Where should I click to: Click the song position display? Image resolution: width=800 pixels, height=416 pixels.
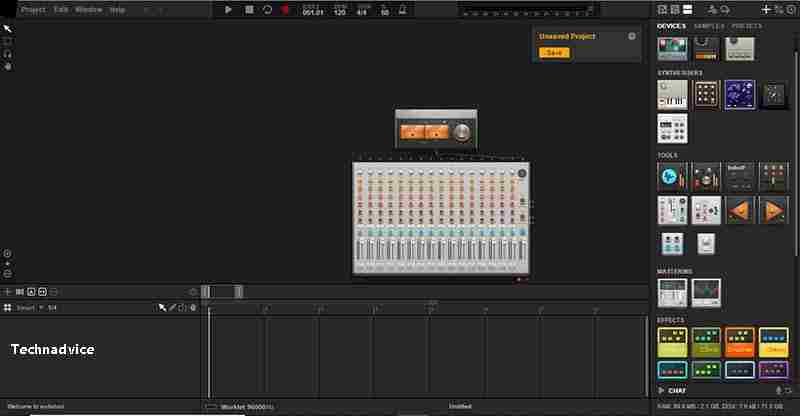pyautogui.click(x=312, y=12)
